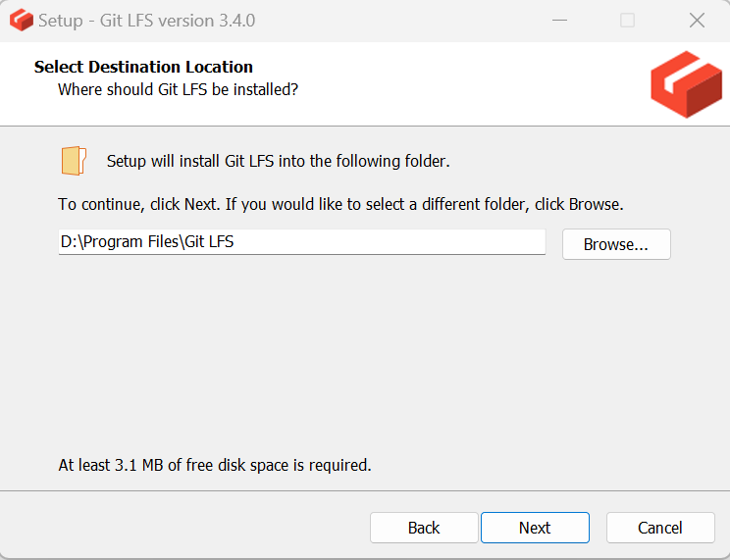Cancel the Git LFS installation

click(x=660, y=528)
